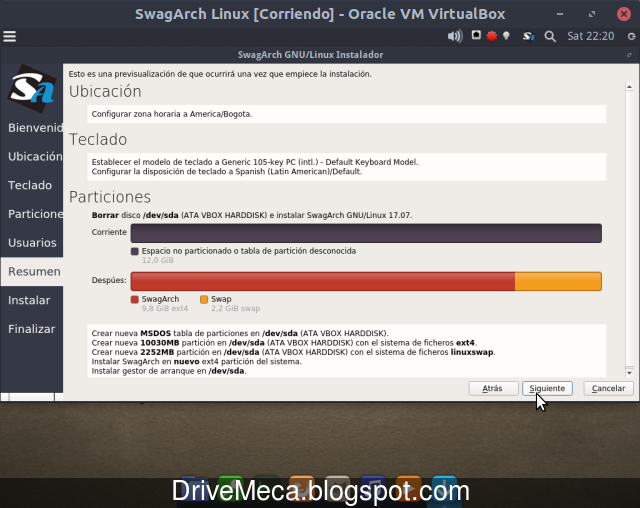Select Resumen step in sidebar

click(32, 271)
